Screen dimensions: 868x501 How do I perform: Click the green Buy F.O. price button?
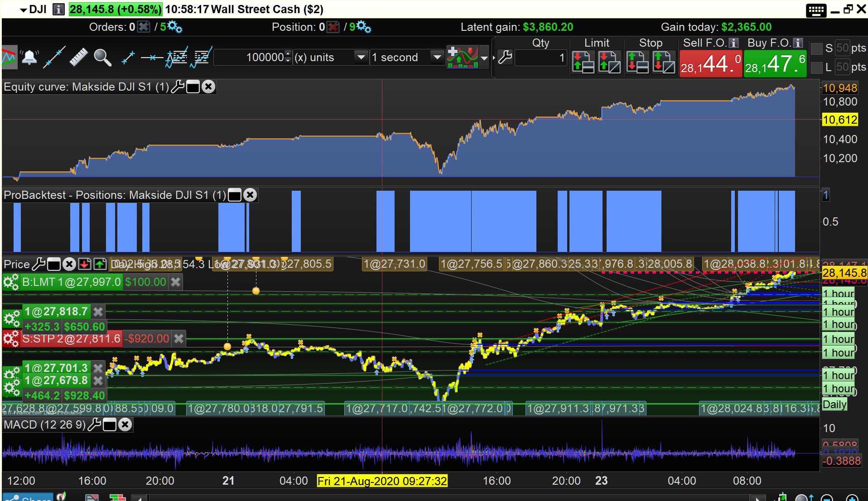(x=775, y=64)
